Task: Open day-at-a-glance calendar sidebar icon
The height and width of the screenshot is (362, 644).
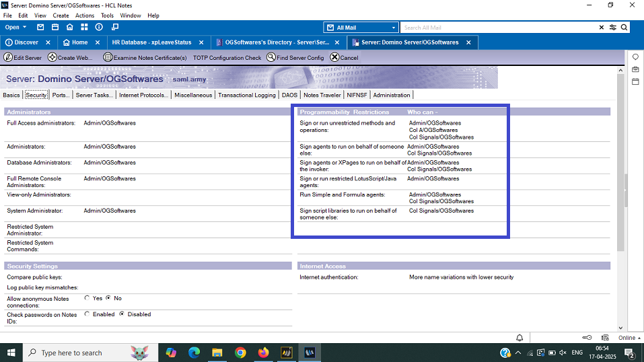Action: [x=635, y=82]
